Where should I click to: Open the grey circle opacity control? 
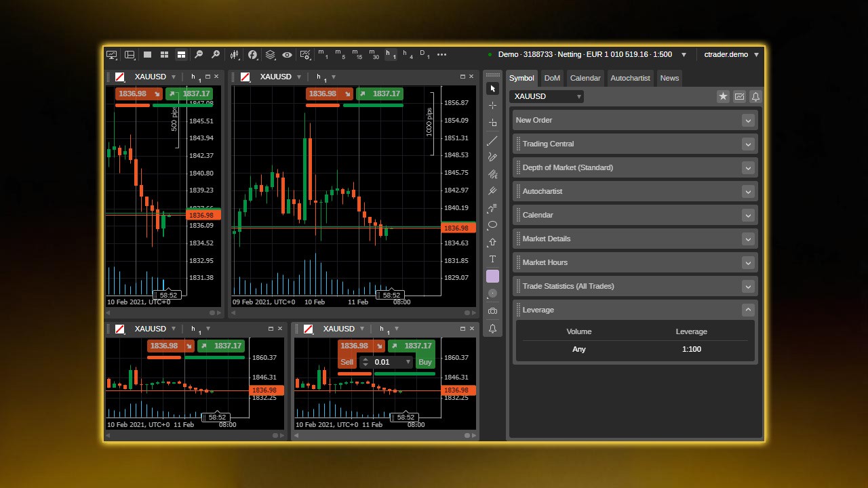(x=493, y=293)
